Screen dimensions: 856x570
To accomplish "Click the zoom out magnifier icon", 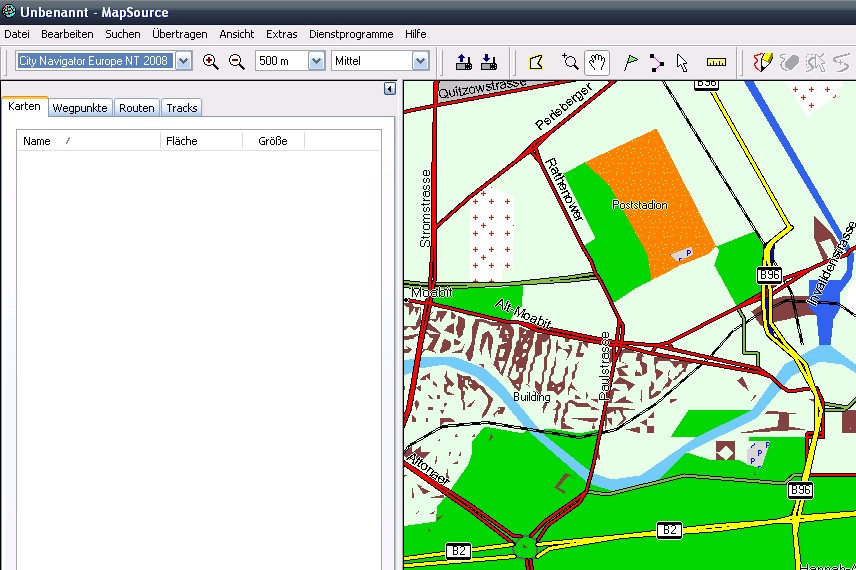I will pos(237,61).
